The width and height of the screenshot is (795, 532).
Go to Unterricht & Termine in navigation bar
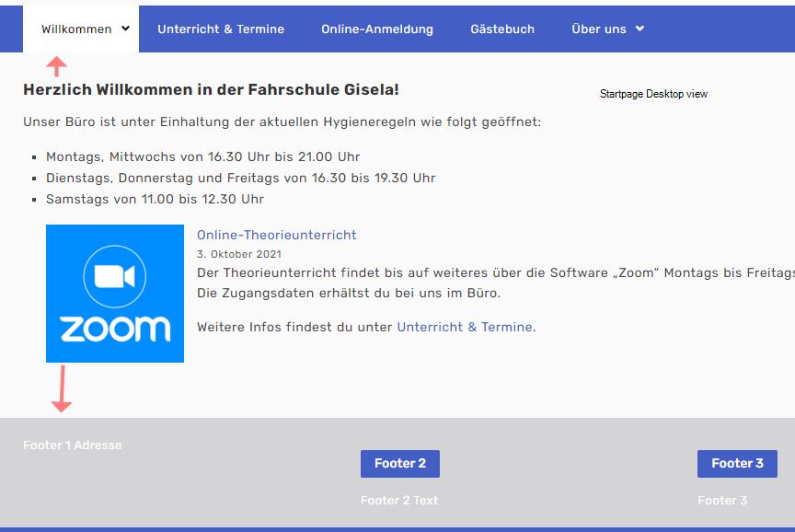coord(221,29)
